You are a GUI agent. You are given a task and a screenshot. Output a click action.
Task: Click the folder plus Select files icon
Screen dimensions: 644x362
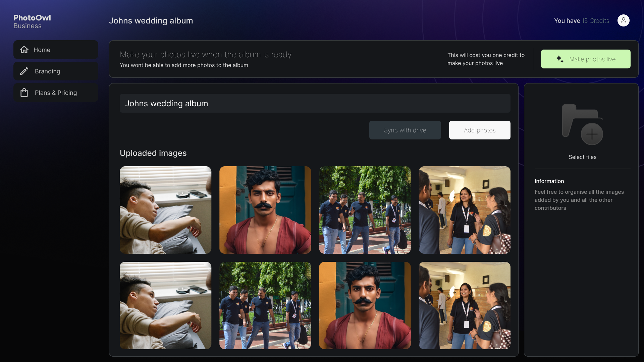tap(582, 125)
